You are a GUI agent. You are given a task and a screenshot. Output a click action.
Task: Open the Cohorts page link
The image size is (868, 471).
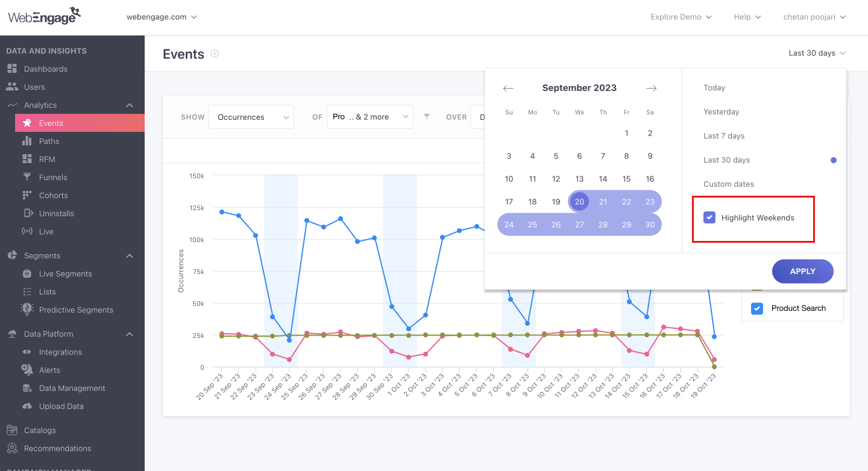tap(53, 195)
